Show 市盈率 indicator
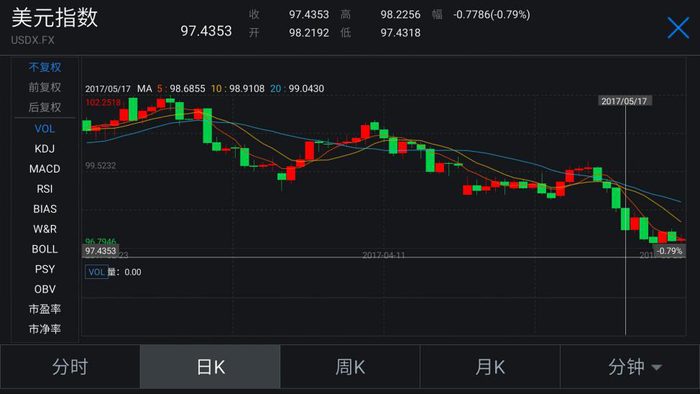Screen dimensions: 700x394 [45, 309]
